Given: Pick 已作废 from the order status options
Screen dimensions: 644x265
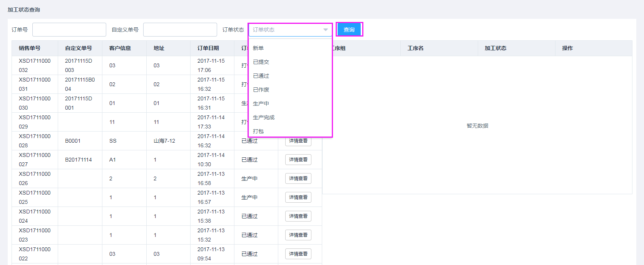Looking at the screenshot, I should click(261, 90).
